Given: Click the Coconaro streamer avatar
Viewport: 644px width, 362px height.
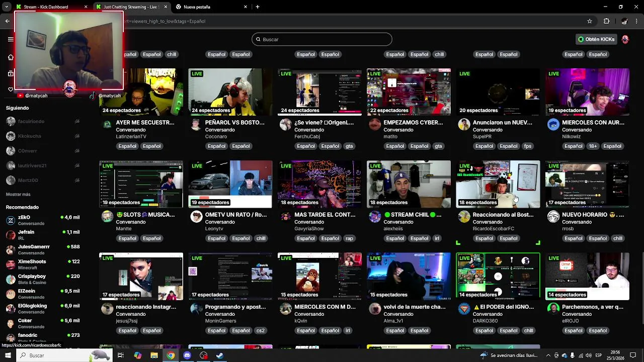Looking at the screenshot, I should click(x=196, y=125).
